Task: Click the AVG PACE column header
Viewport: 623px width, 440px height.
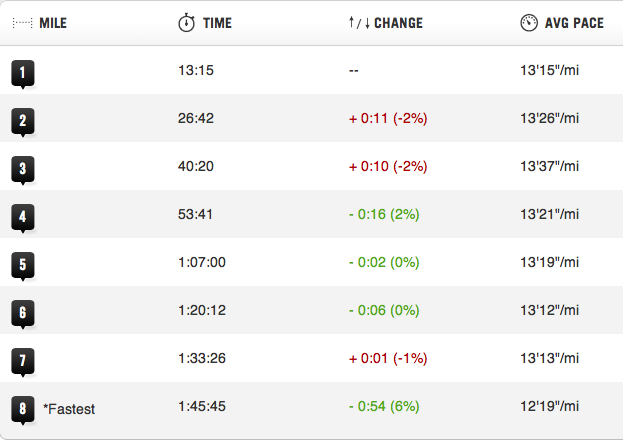Action: (574, 23)
